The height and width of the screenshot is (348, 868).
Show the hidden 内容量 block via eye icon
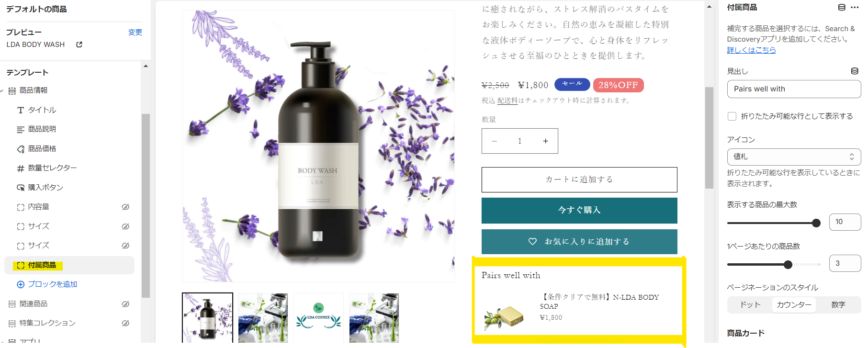tap(125, 207)
